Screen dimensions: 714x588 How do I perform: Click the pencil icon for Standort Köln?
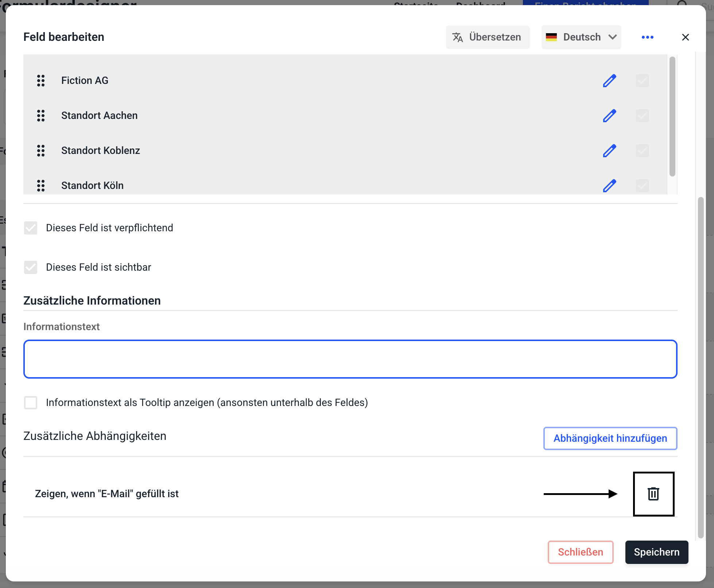coord(609,186)
